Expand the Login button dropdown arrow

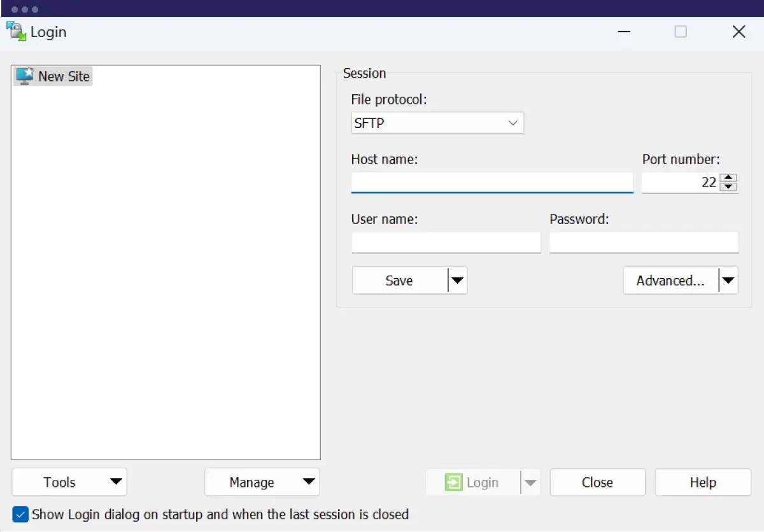pos(530,482)
